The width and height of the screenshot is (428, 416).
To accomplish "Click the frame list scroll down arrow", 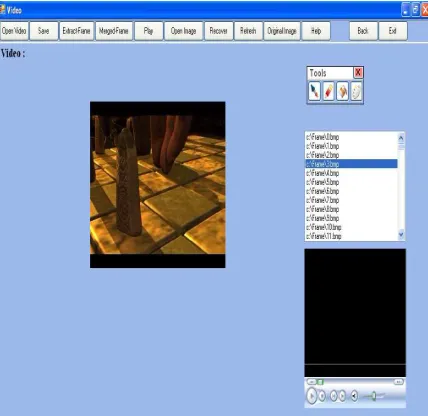I will click(x=401, y=235).
